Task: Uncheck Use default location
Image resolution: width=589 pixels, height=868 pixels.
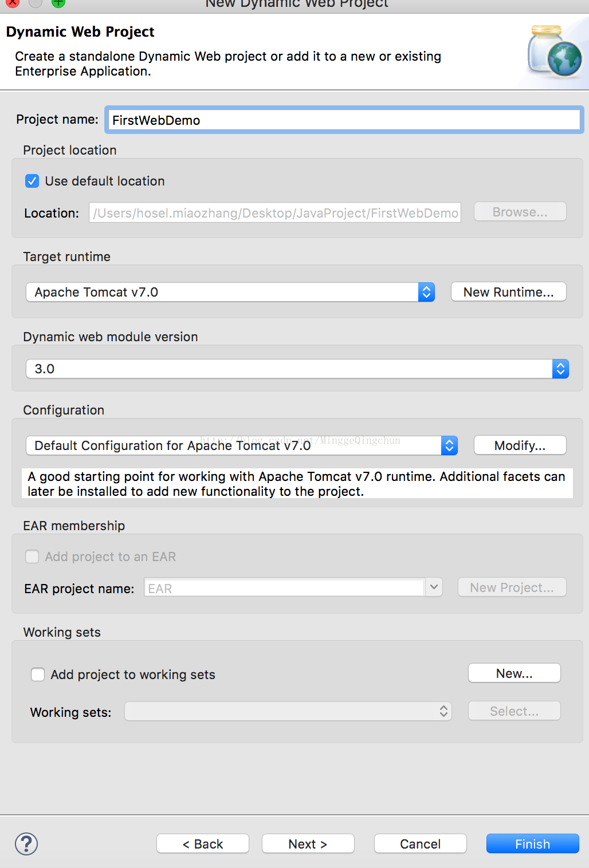Action: tap(32, 181)
